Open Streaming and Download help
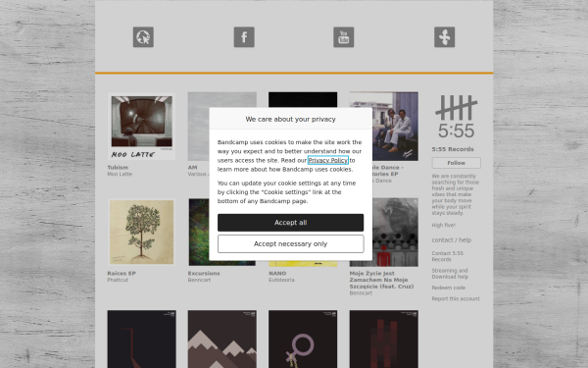This screenshot has height=368, width=588. coord(450,274)
